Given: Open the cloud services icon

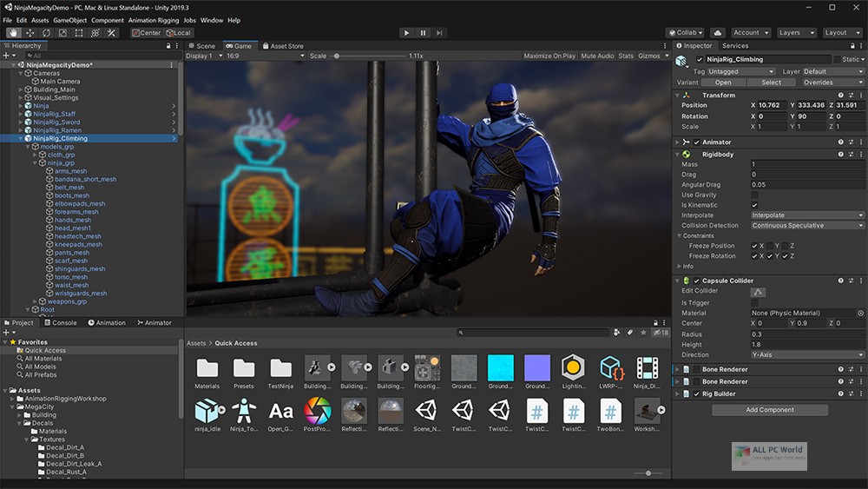Looking at the screenshot, I should coord(718,33).
